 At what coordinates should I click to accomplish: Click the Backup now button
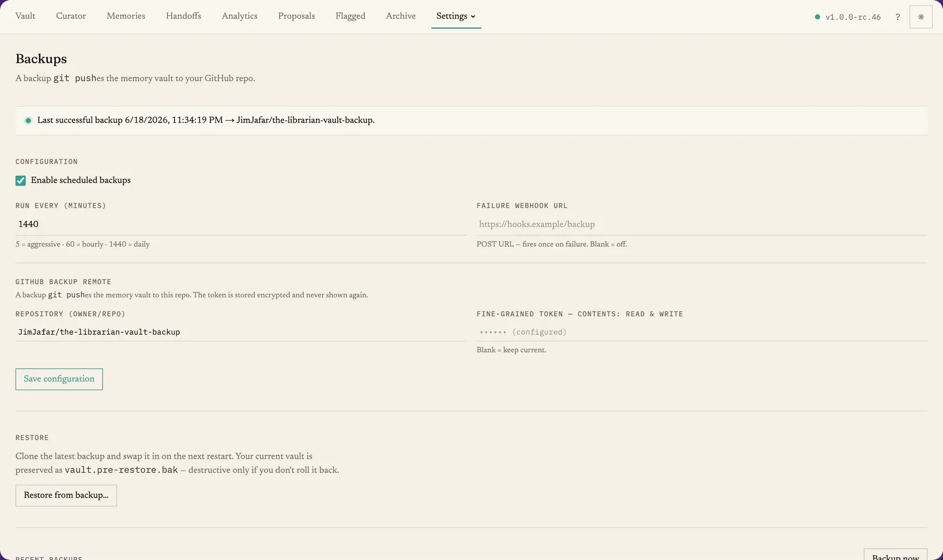point(895,555)
